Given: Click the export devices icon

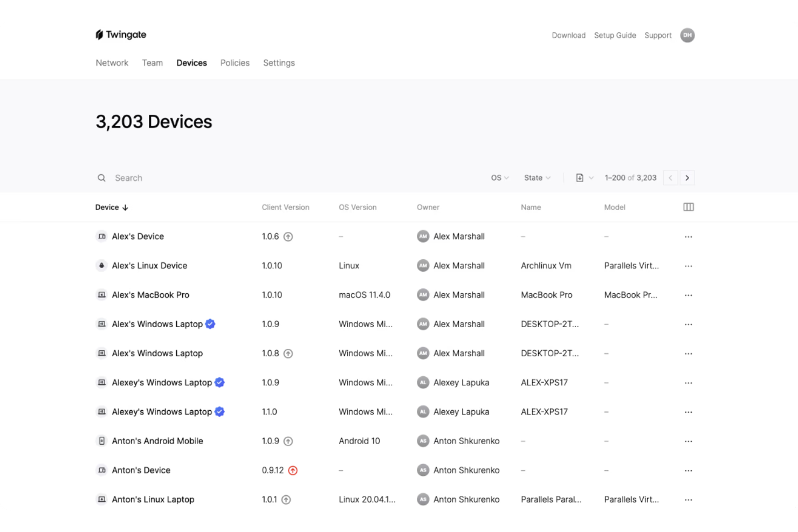Looking at the screenshot, I should pyautogui.click(x=579, y=177).
